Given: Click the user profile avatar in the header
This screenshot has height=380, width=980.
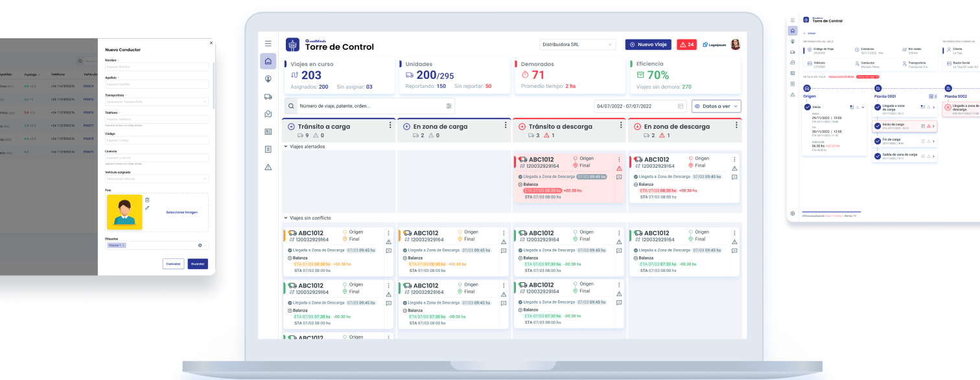Looking at the screenshot, I should (x=735, y=45).
